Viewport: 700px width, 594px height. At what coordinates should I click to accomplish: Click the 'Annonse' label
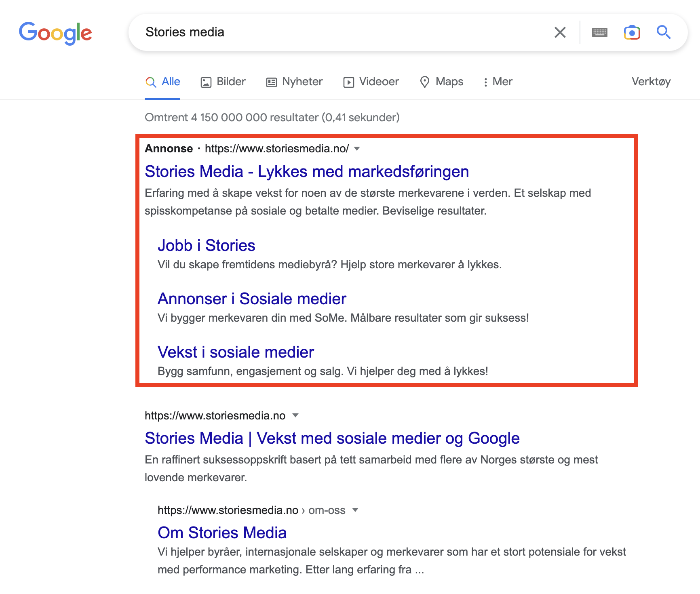pyautogui.click(x=169, y=149)
